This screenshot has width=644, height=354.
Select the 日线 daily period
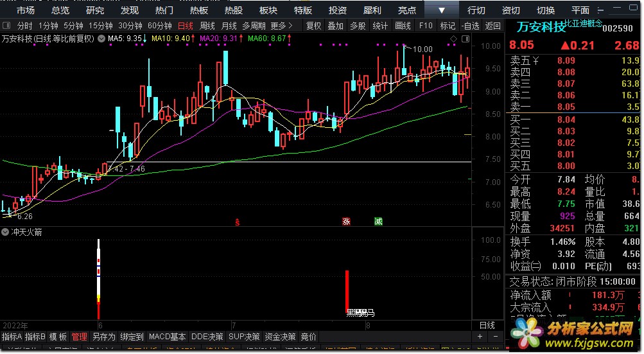[185, 26]
